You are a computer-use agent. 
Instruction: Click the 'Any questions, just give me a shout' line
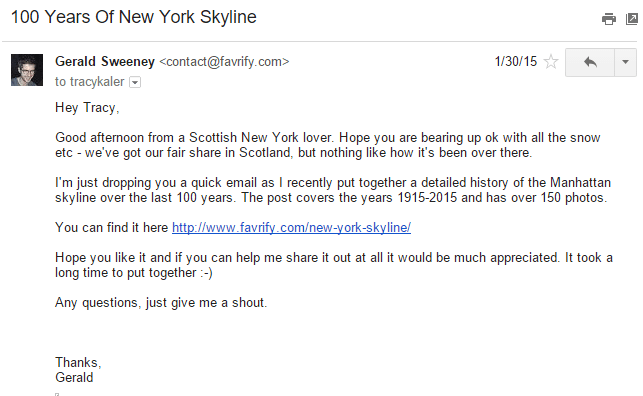(x=161, y=303)
